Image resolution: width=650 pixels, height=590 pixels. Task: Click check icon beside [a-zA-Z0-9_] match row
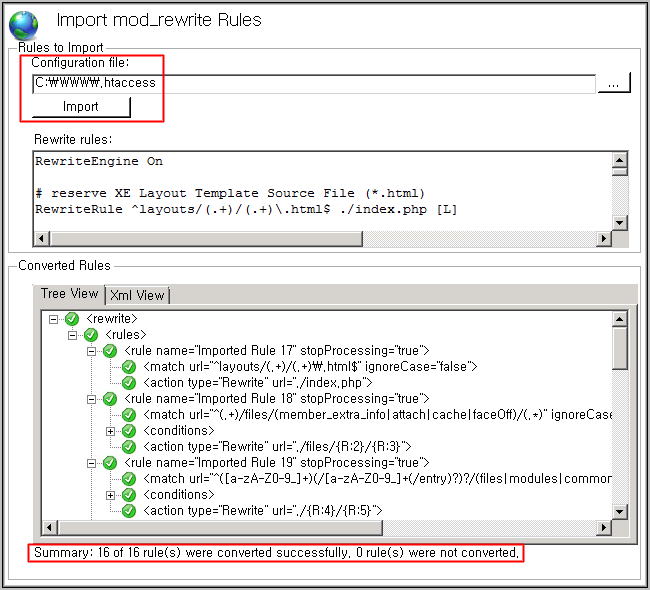(x=129, y=479)
